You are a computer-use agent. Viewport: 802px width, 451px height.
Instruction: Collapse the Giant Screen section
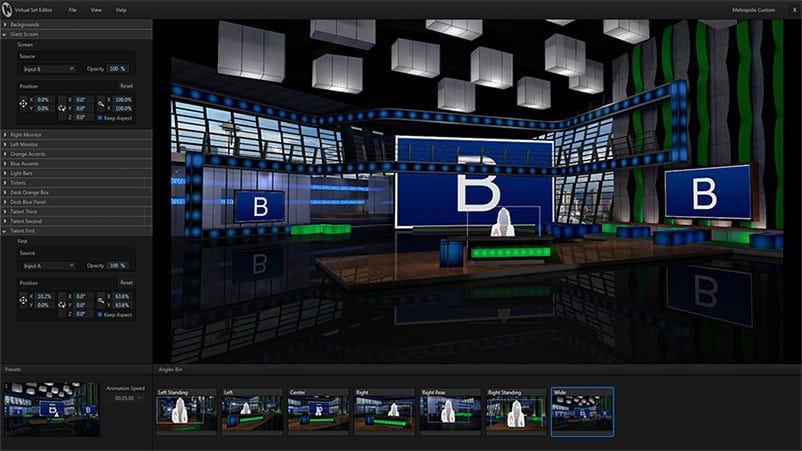click(76, 34)
